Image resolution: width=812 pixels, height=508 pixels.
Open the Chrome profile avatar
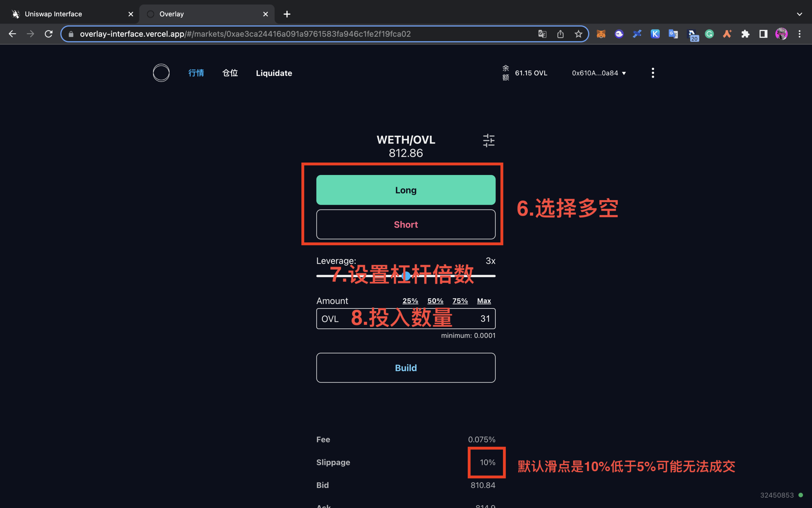point(782,34)
